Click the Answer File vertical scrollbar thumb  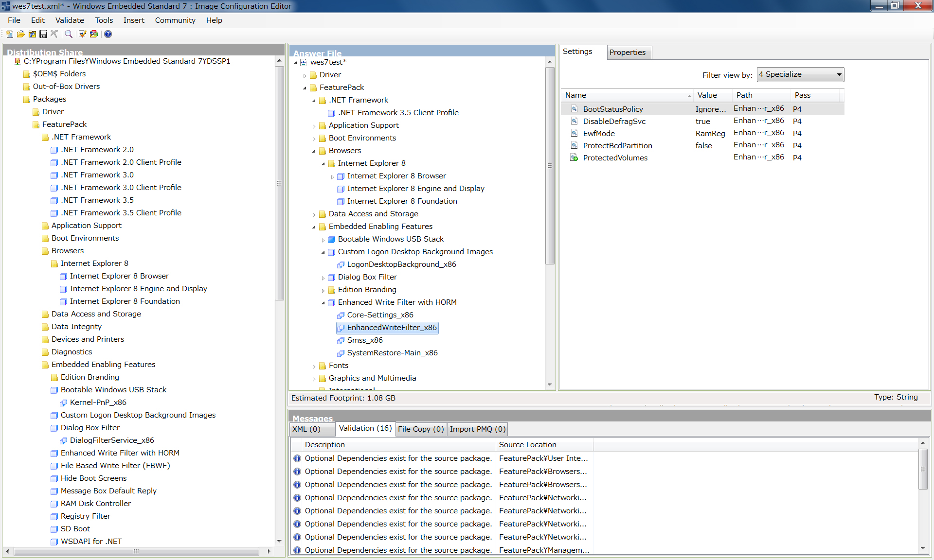tap(550, 166)
